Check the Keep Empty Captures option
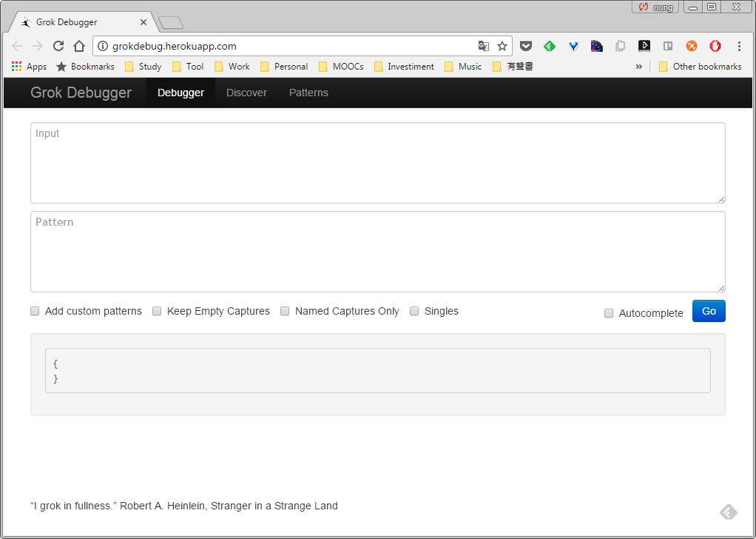The image size is (756, 539). (x=157, y=311)
